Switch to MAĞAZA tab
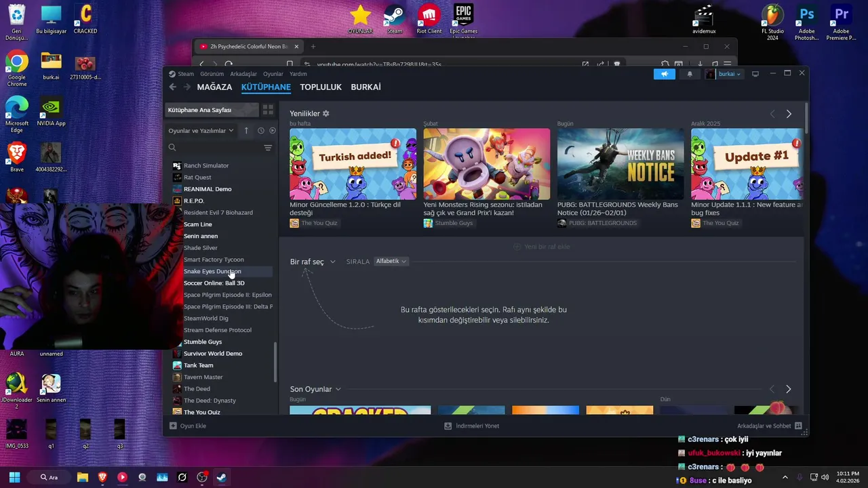Screen dimensions: 868x488 214,87
